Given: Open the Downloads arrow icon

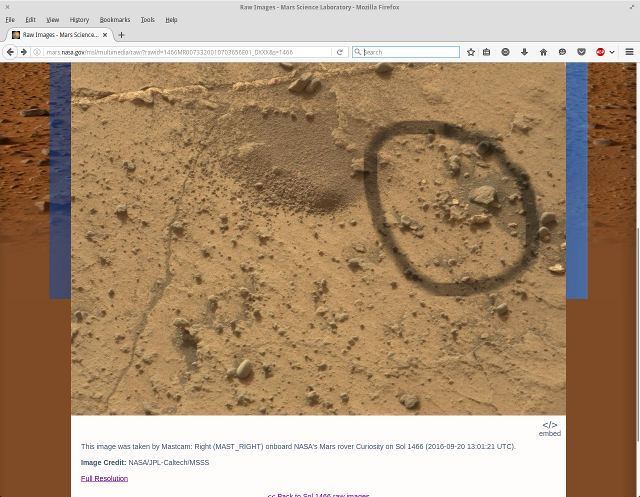Looking at the screenshot, I should click(x=524, y=52).
